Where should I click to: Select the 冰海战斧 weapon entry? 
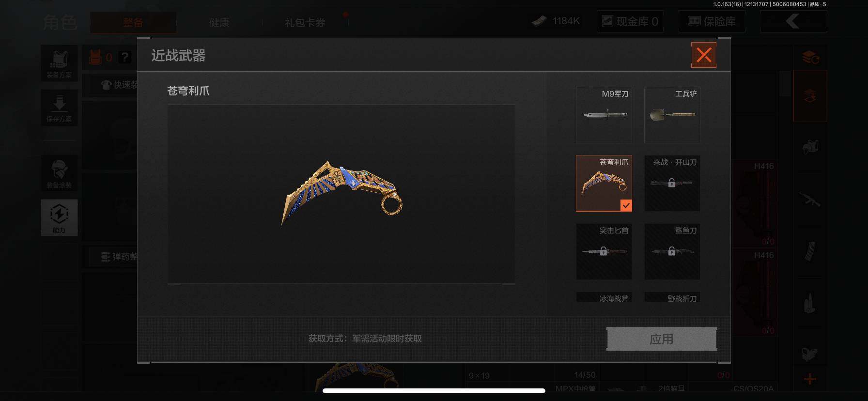604,297
